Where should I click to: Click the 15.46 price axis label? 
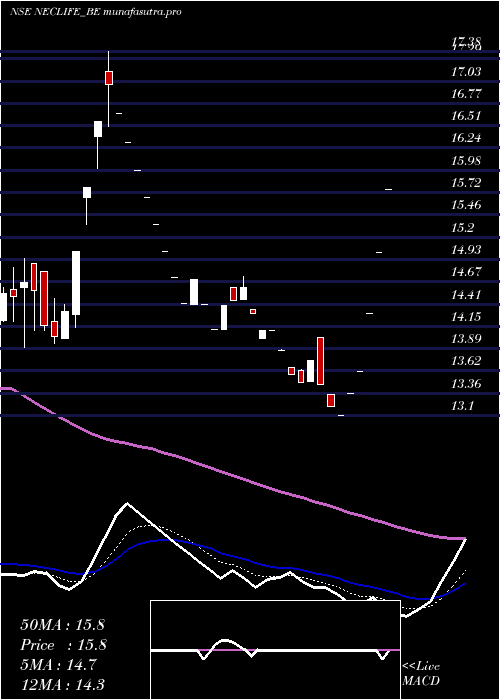tap(467, 205)
